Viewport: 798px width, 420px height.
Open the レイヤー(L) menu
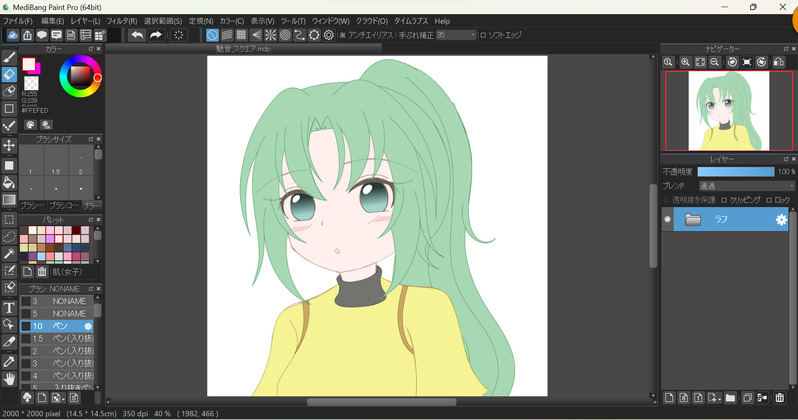pyautogui.click(x=85, y=20)
